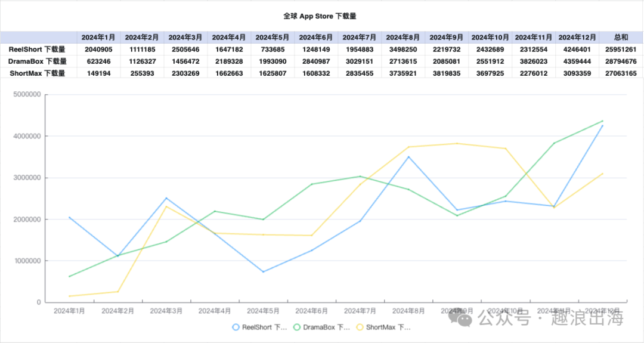644x343 pixels.
Task: Select cell with value 3498250
Action: coord(403,50)
